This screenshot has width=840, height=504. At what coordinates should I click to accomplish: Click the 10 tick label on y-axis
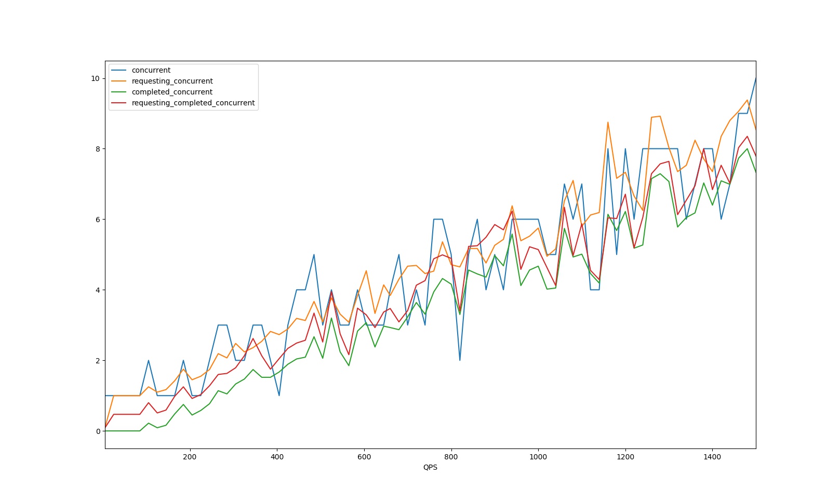[x=95, y=78]
